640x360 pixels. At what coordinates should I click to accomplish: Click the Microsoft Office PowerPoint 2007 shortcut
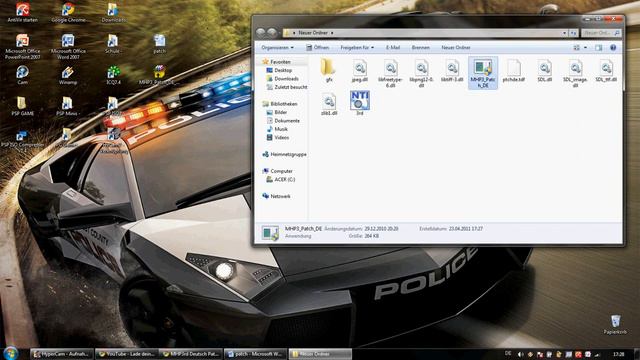click(x=22, y=47)
